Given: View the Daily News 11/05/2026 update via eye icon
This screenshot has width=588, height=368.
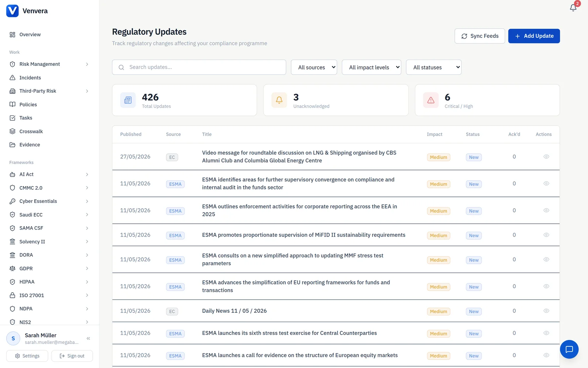Looking at the screenshot, I should (546, 311).
